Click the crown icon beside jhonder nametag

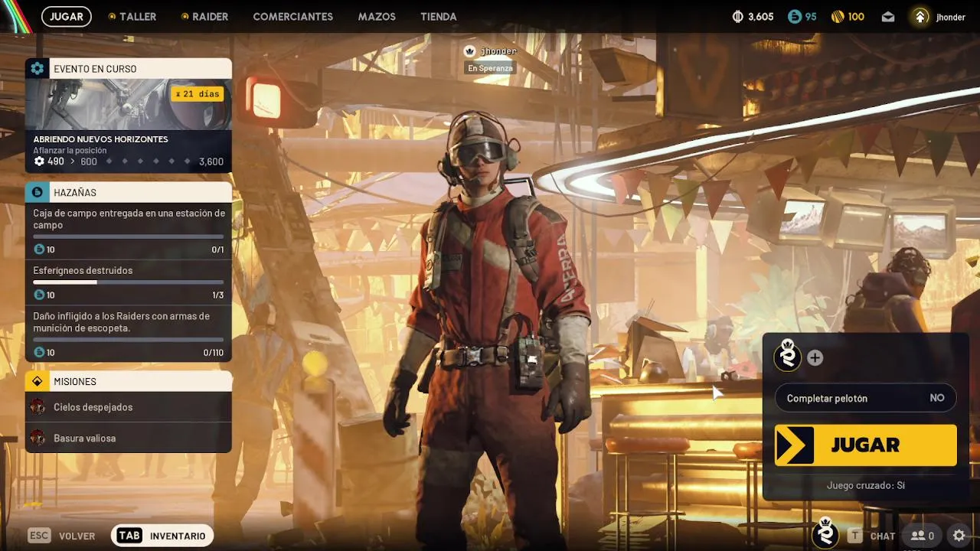click(470, 51)
